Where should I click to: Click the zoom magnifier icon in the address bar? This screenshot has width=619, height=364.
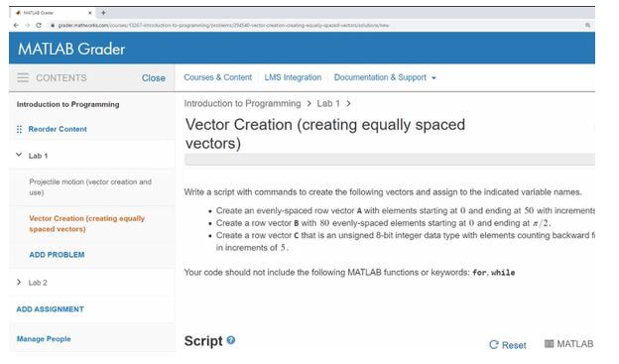point(587,25)
